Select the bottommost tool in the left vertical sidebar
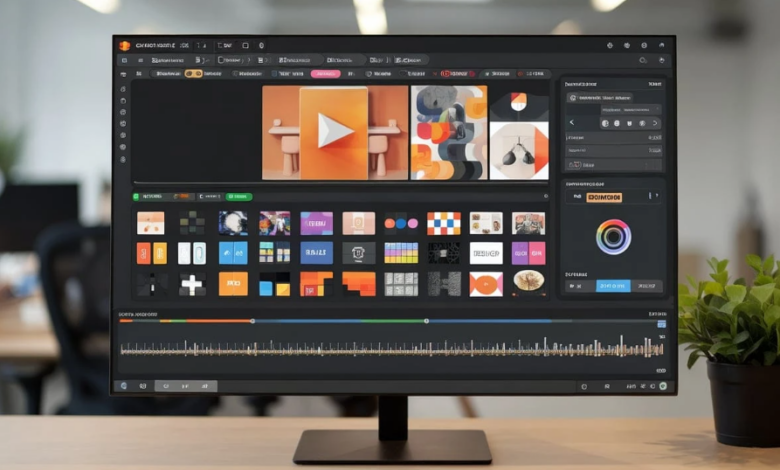780x470 pixels. point(123,160)
